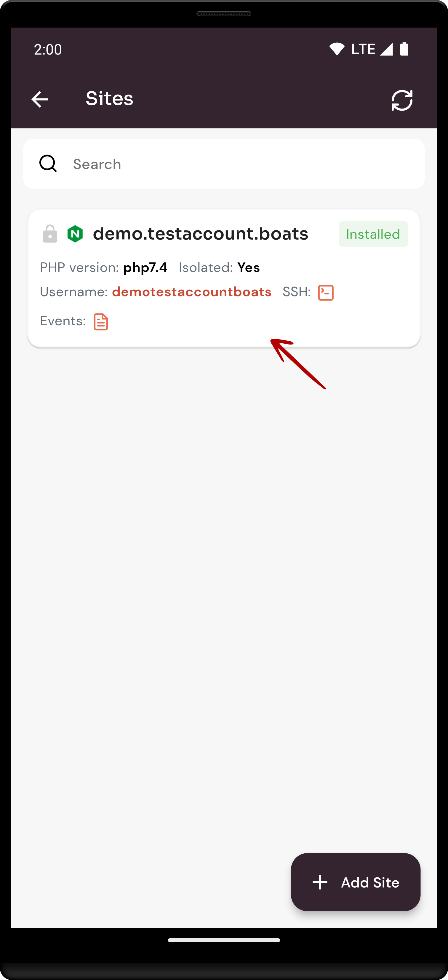View the Events log icon
The height and width of the screenshot is (980, 448).
101,322
